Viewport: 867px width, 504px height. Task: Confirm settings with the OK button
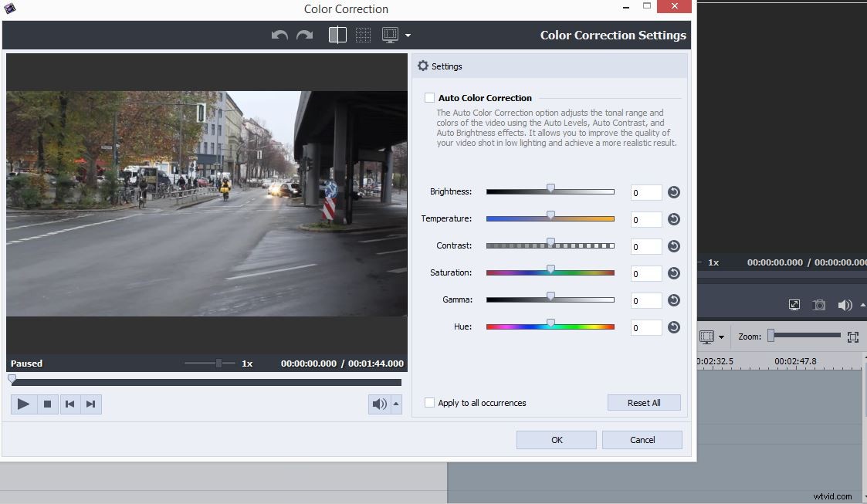tap(556, 439)
